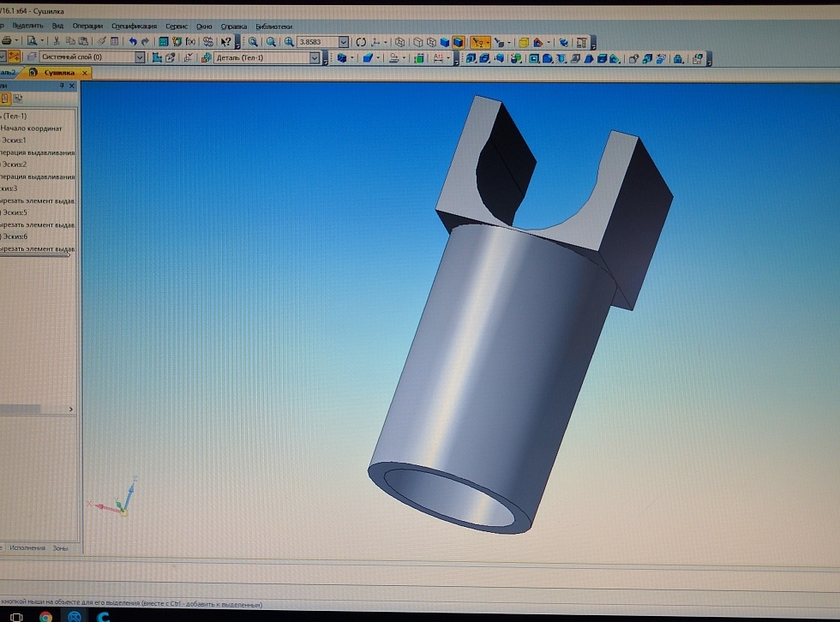Image resolution: width=840 pixels, height=622 pixels.
Task: Click the yellow cube perspective icon
Action: pos(524,42)
